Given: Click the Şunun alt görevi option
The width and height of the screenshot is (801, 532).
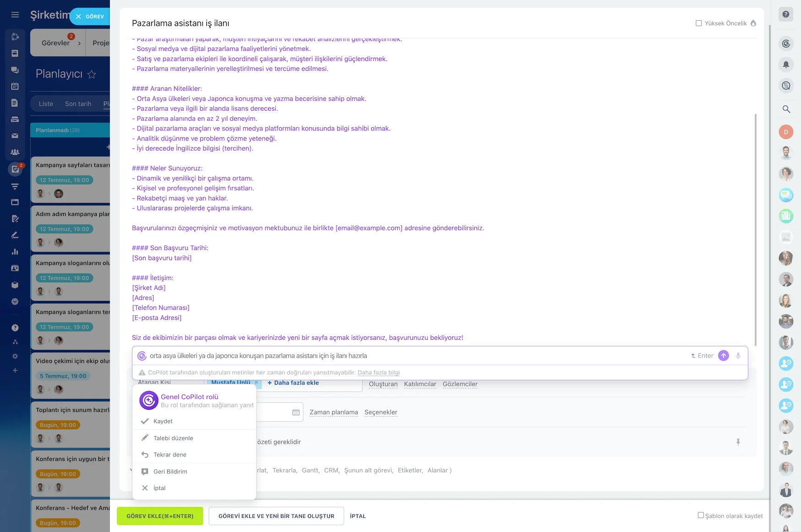Looking at the screenshot, I should (368, 470).
